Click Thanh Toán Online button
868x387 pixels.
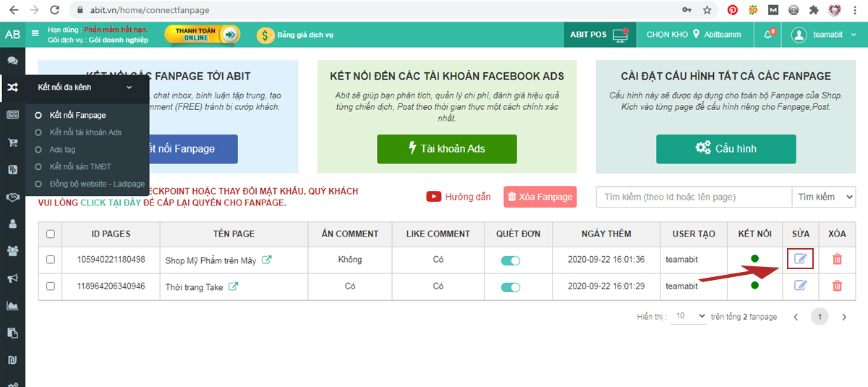coord(203,35)
